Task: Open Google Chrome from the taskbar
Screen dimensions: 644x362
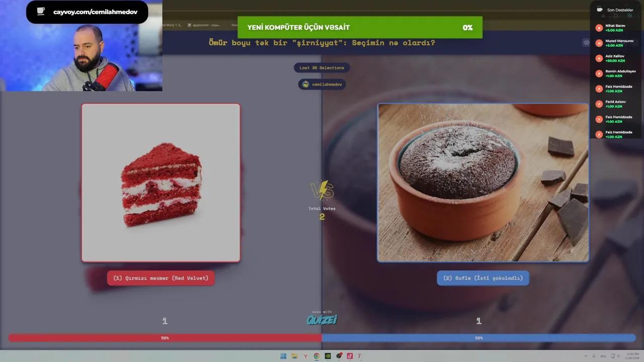Action: point(316,356)
